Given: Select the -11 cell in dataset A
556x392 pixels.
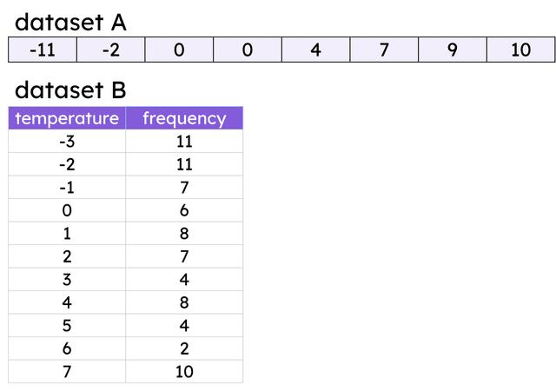Looking at the screenshot, I should (x=43, y=50).
